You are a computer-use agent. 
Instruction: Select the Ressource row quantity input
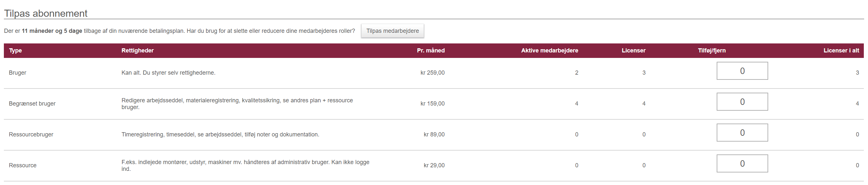coord(742,163)
